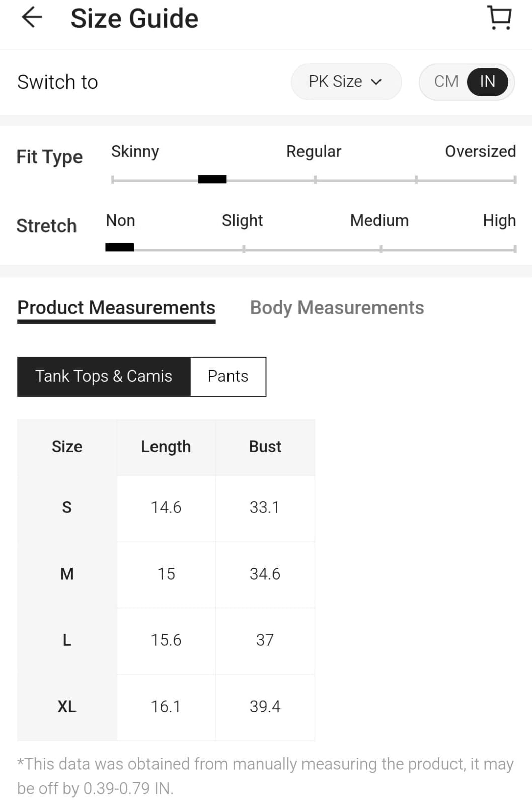
Task: Click the Stretch slider Non marker
Action: point(119,247)
